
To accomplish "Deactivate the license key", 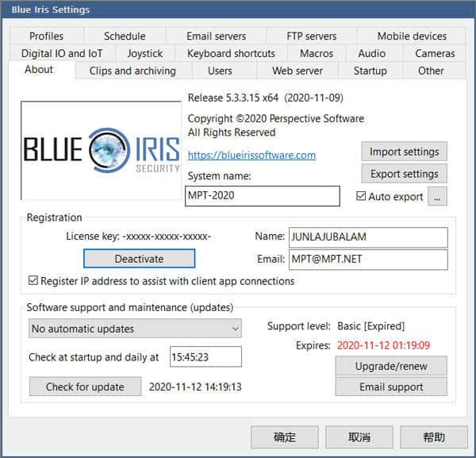I will tap(139, 259).
